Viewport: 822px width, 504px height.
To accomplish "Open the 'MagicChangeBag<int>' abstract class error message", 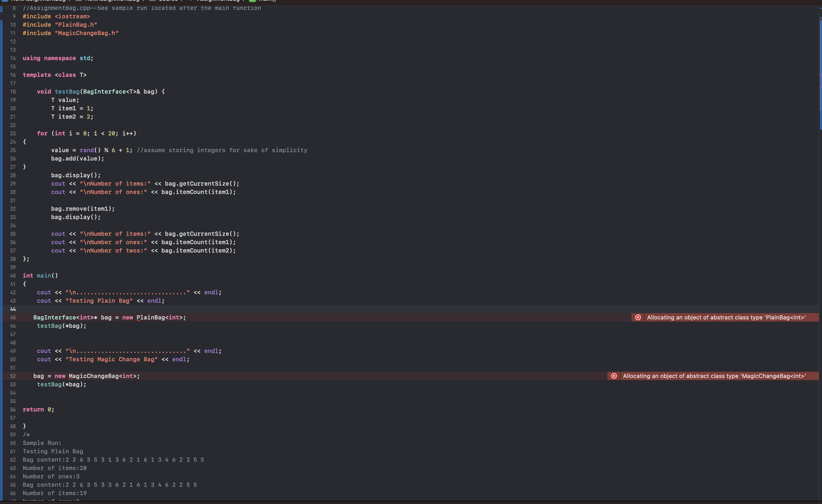I will click(714, 376).
